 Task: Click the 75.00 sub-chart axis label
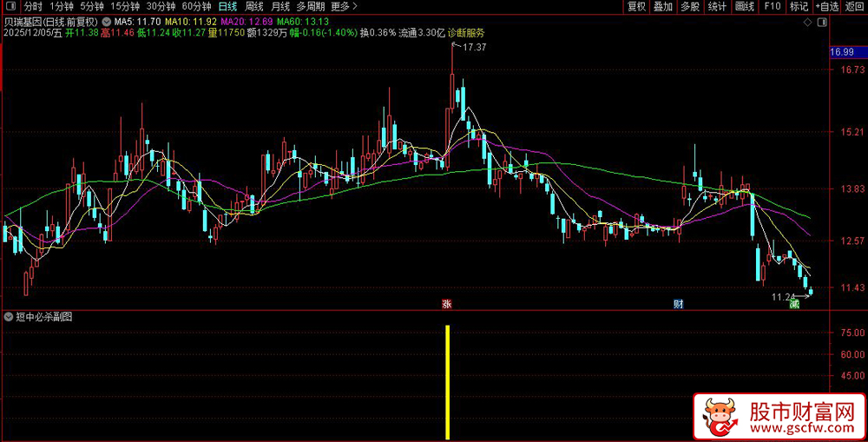point(852,333)
